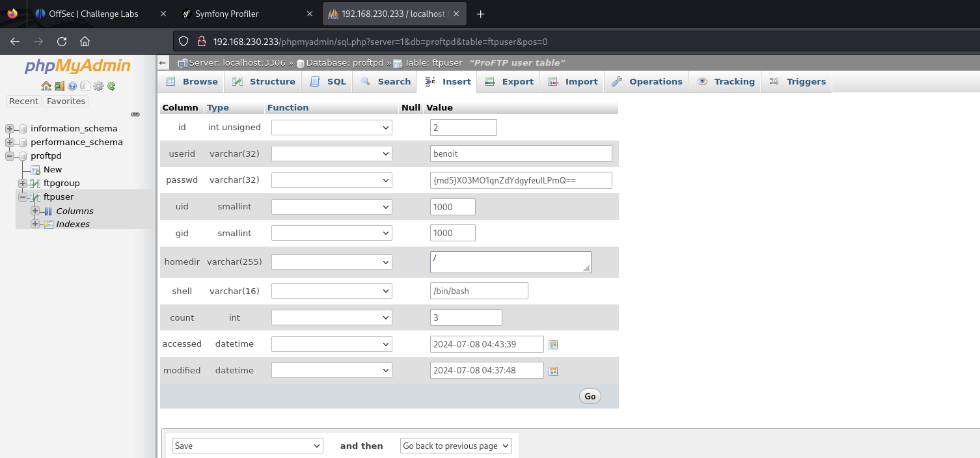
Task: Open calendar picker for modified field
Action: pos(553,371)
